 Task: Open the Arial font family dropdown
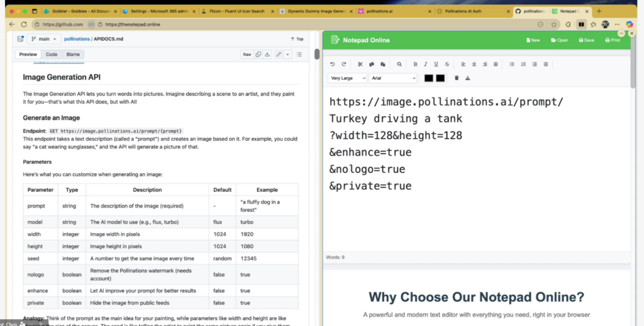click(393, 78)
